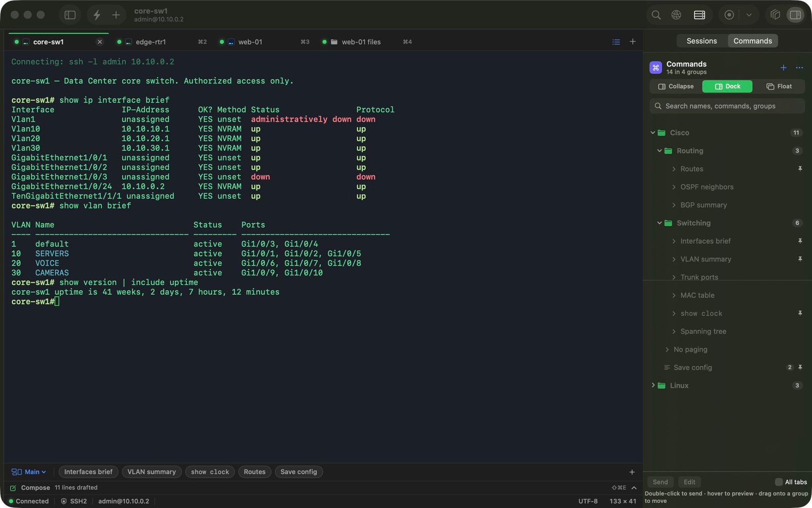812x508 pixels.
Task: Unpin the Routes command pin icon
Action: [x=800, y=169]
